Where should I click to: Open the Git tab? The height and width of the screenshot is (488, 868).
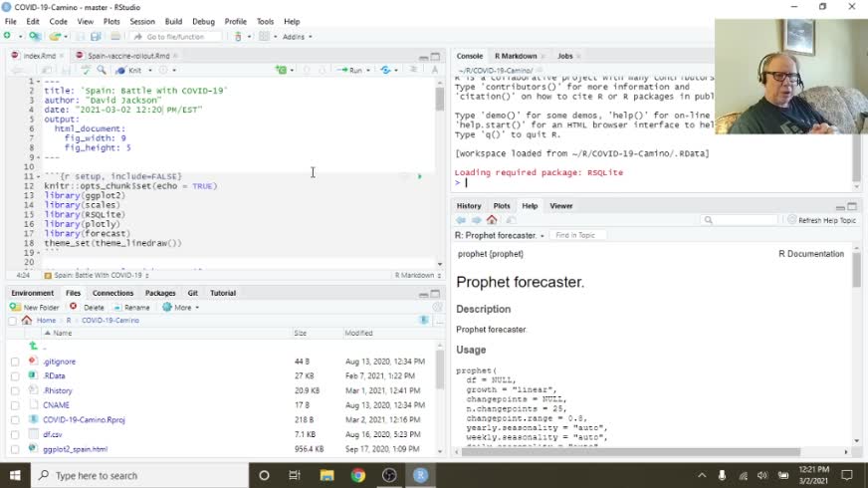point(193,293)
